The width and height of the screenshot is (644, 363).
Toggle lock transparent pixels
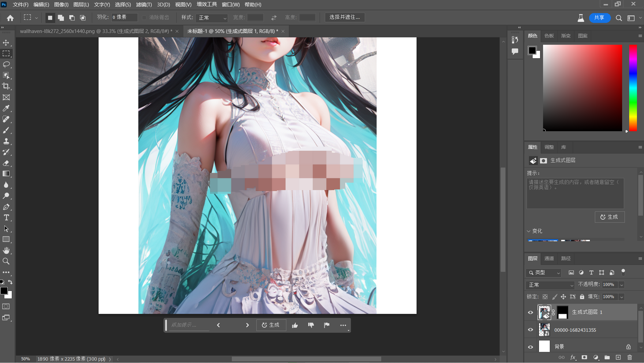545,297
